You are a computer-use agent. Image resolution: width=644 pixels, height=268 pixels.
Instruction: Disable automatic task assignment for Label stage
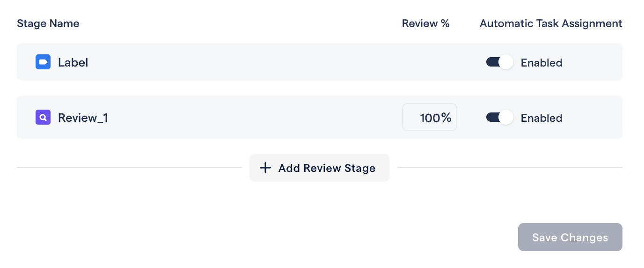point(500,62)
